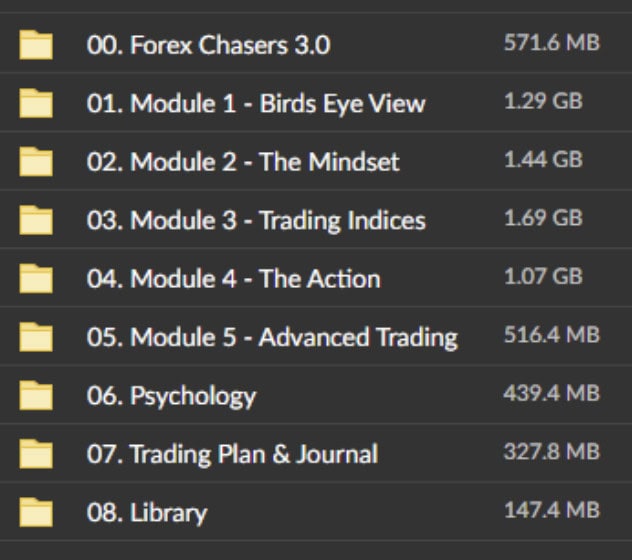Click the 1.69 GB size value
The width and height of the screenshot is (632, 560).
point(543,218)
